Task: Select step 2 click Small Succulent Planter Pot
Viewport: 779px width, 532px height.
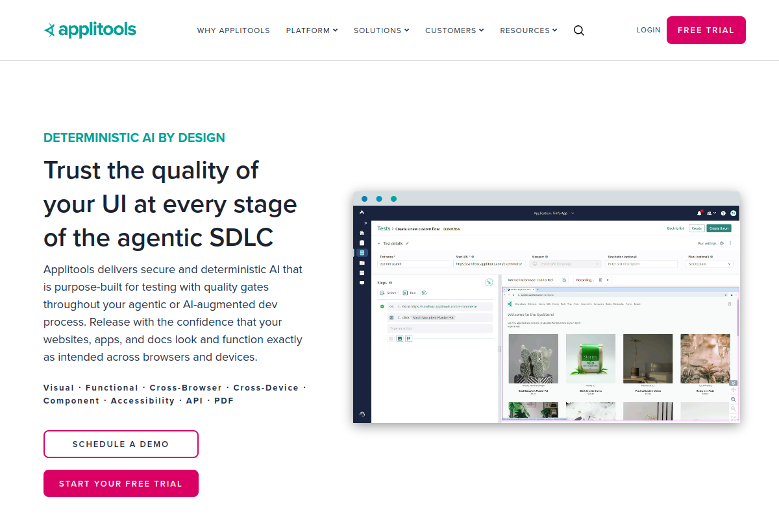Action: click(x=439, y=317)
